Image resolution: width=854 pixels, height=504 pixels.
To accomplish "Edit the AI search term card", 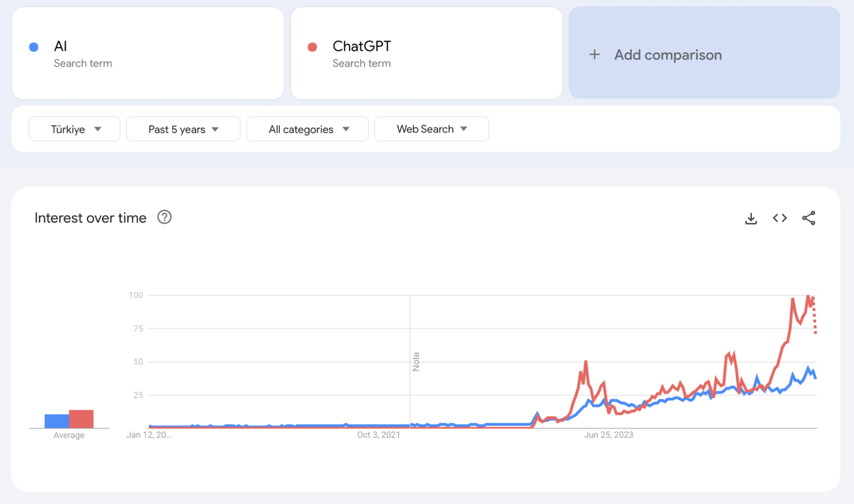I will 148,53.
